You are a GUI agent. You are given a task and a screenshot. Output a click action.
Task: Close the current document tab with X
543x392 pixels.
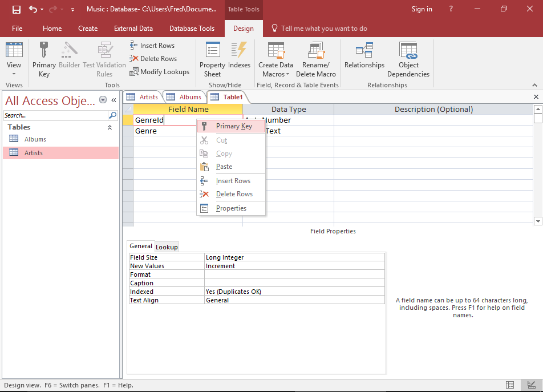tap(536, 97)
